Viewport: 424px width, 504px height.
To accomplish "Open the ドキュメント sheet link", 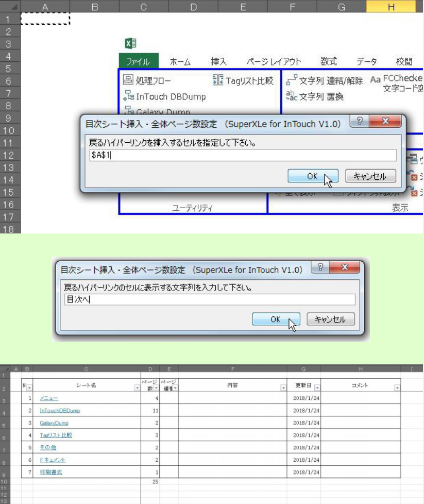I will coord(53,460).
